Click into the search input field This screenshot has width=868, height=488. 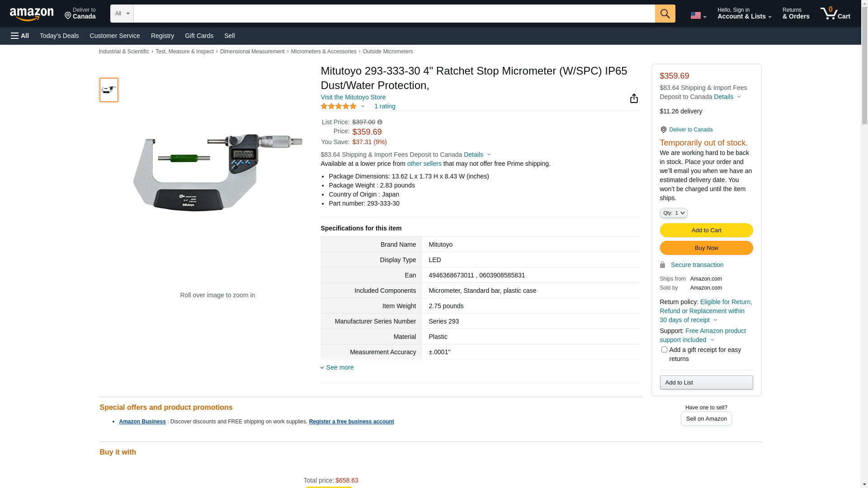(x=393, y=14)
